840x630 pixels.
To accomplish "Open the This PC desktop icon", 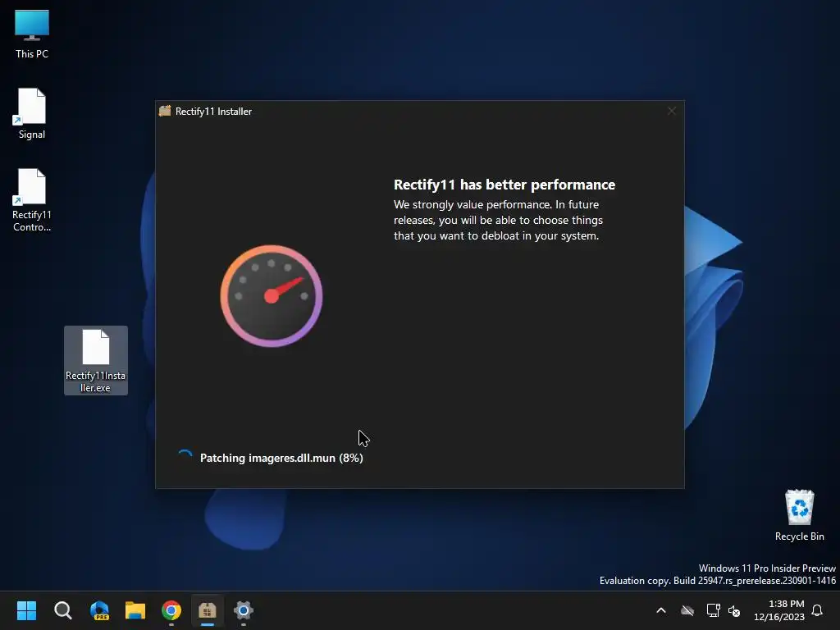I will [32, 33].
